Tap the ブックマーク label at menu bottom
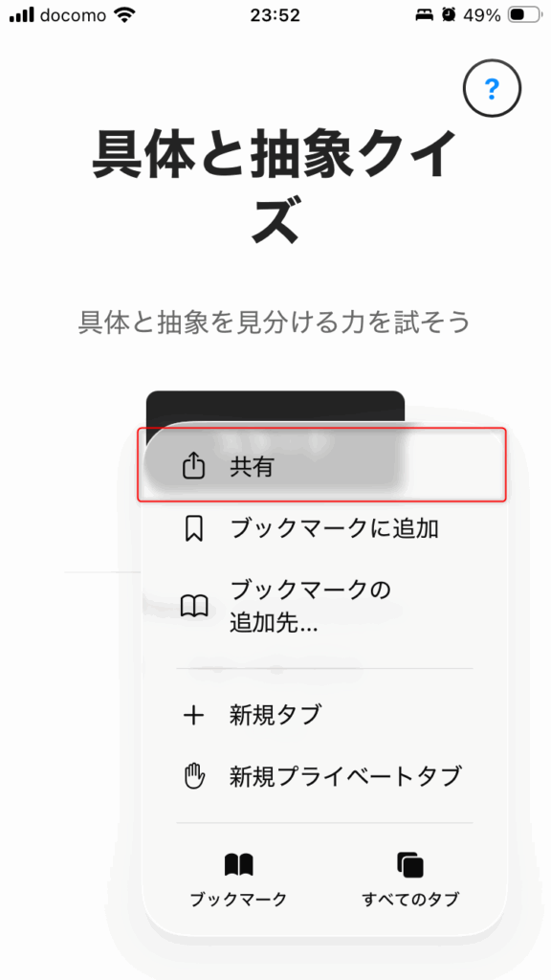 click(x=238, y=900)
